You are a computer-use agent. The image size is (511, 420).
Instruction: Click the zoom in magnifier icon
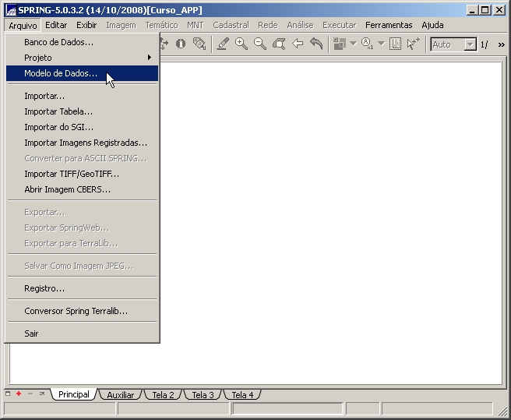(x=241, y=44)
